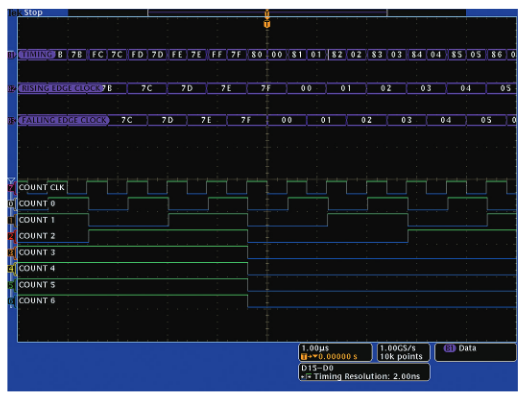Image resolution: width=525 pixels, height=399 pixels.
Task: Click the 82 value in the TIMING bus
Action: (337, 55)
